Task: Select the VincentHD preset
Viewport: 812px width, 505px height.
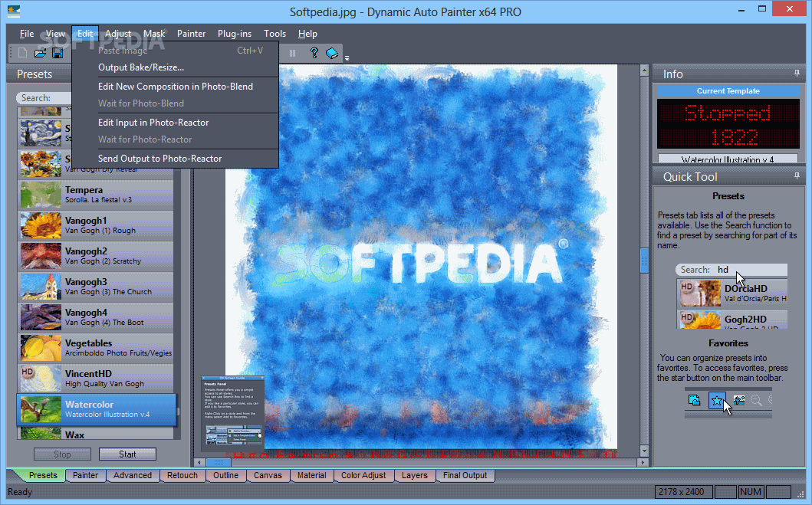Action: pyautogui.click(x=97, y=378)
